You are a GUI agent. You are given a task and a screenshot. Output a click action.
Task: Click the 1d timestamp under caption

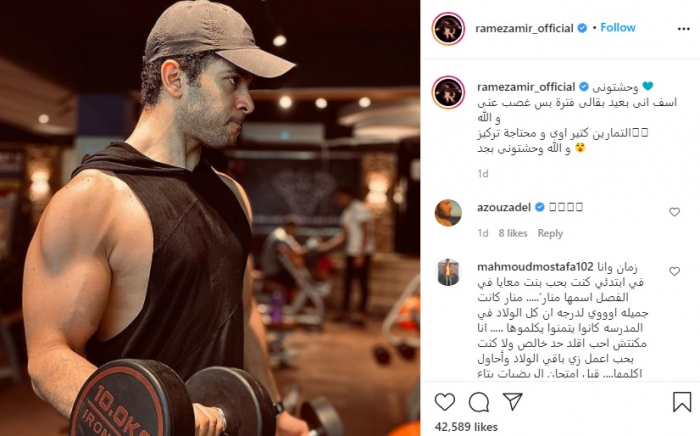(483, 174)
